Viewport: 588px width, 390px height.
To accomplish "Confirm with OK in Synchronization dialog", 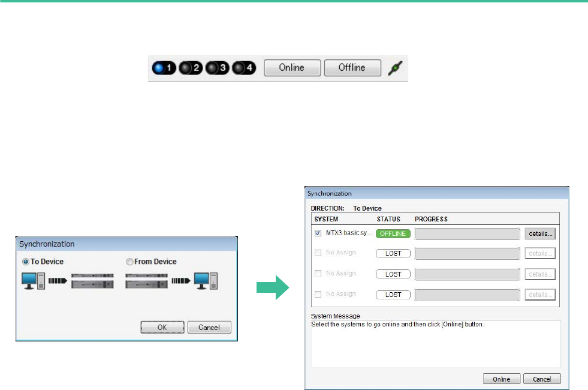I will [x=162, y=328].
